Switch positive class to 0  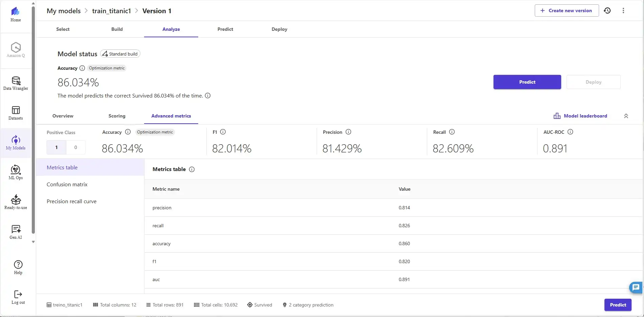tap(76, 147)
